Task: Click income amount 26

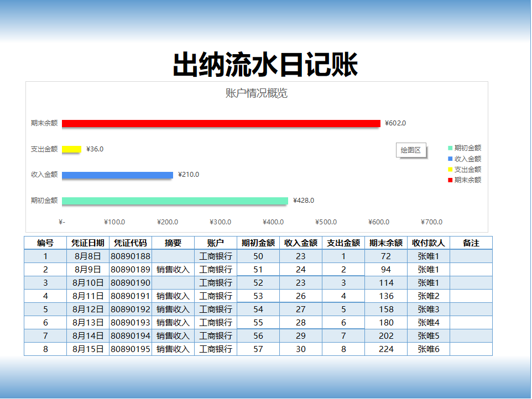Action: tap(301, 296)
